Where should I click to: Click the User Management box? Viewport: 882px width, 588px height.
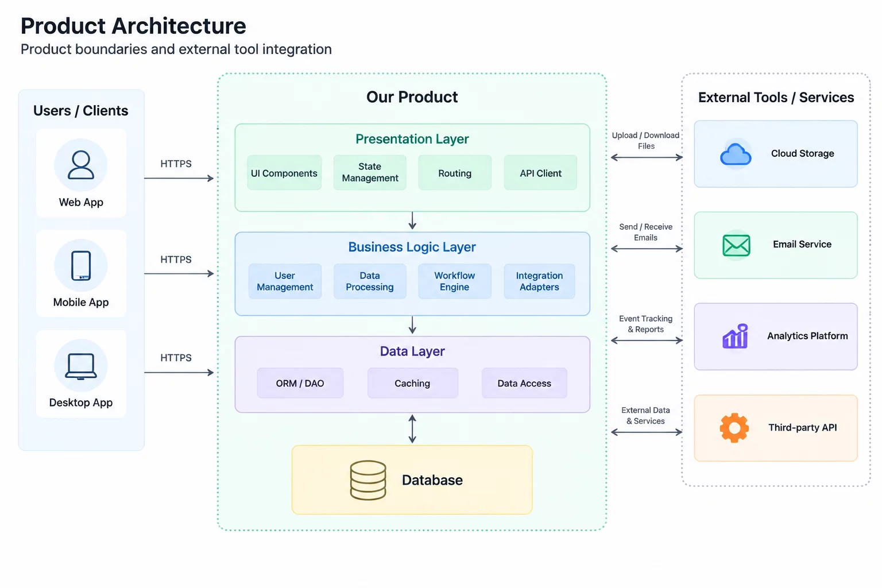click(285, 281)
